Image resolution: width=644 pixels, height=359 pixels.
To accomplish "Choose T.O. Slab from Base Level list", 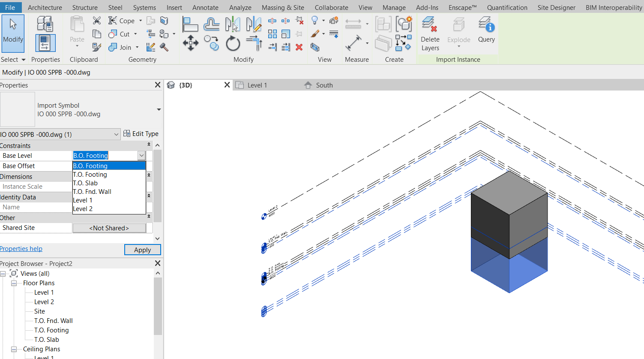I will point(85,183).
